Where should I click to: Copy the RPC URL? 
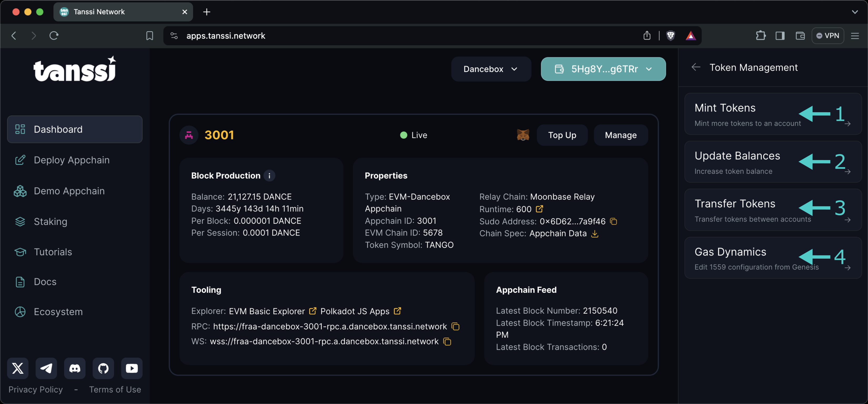tap(455, 326)
